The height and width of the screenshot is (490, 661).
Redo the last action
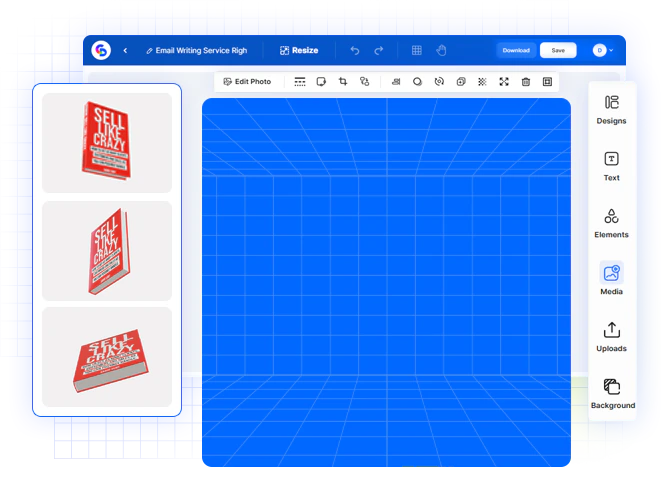379,51
